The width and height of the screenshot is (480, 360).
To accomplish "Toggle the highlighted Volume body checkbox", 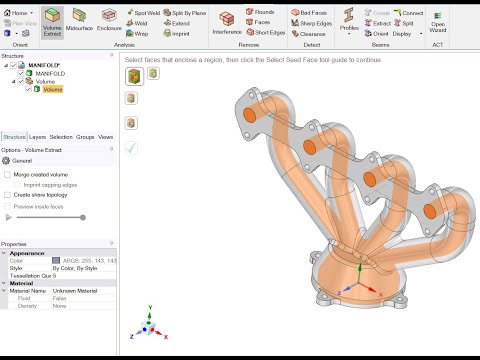I will pyautogui.click(x=28, y=89).
